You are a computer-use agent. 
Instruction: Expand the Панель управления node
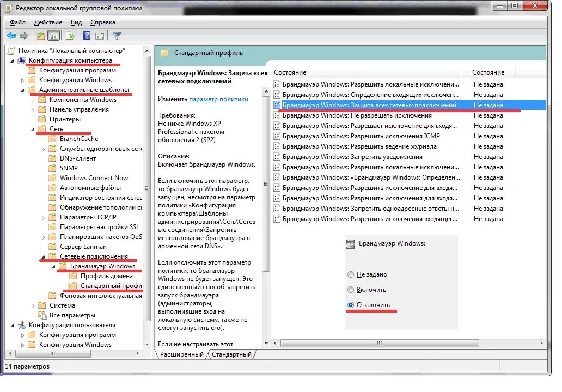(33, 109)
